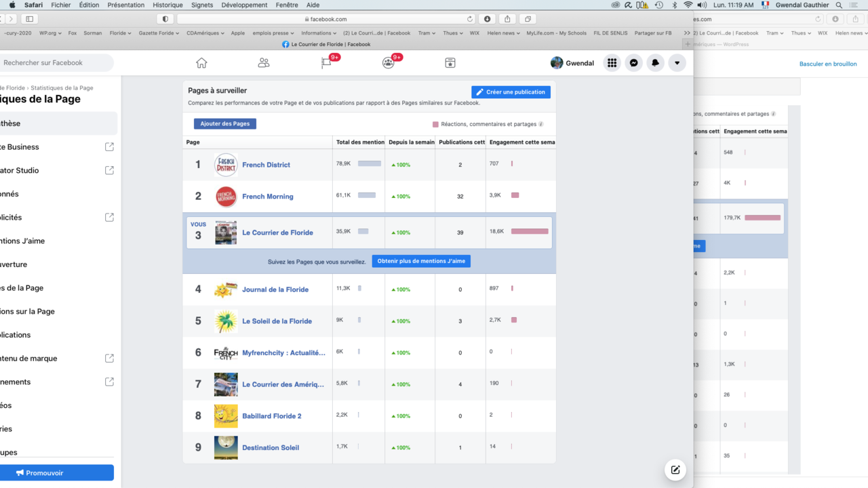Click the Safari downloads icon
Viewport: 868px width, 488px height.
(488, 19)
